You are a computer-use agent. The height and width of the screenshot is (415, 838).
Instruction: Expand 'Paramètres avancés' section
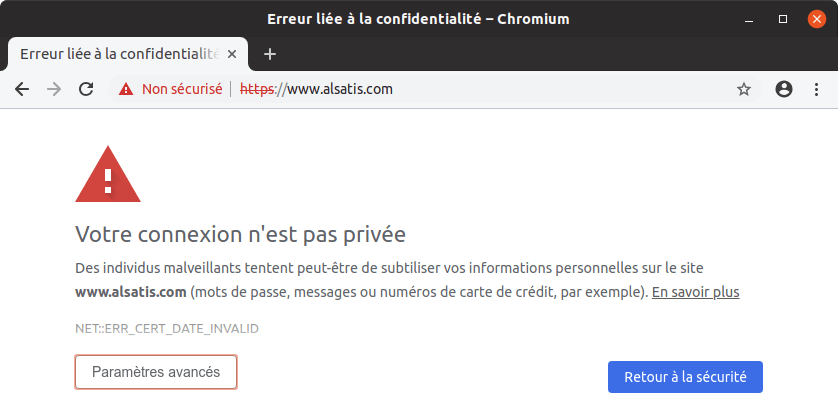pos(156,372)
